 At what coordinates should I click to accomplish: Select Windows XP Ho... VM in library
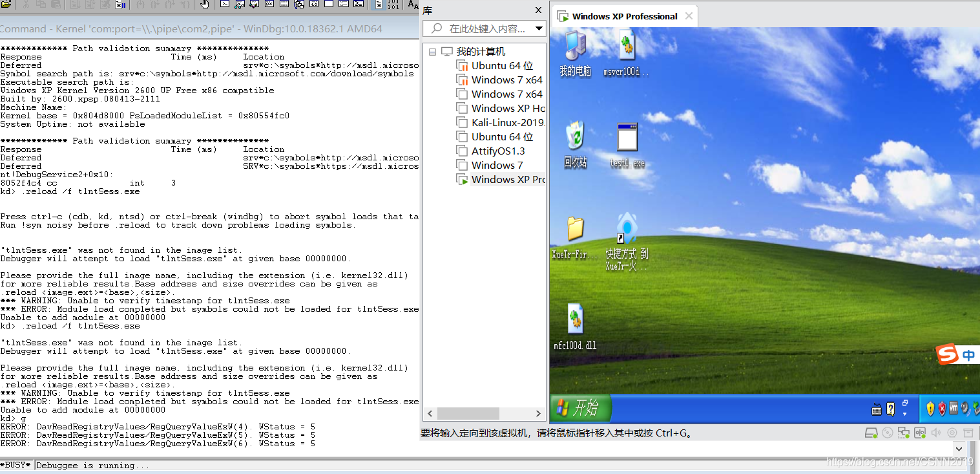[501, 108]
